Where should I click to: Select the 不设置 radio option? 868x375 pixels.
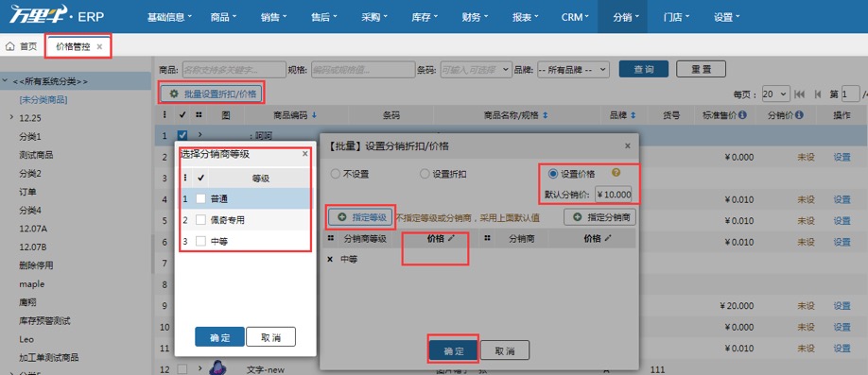[335, 174]
